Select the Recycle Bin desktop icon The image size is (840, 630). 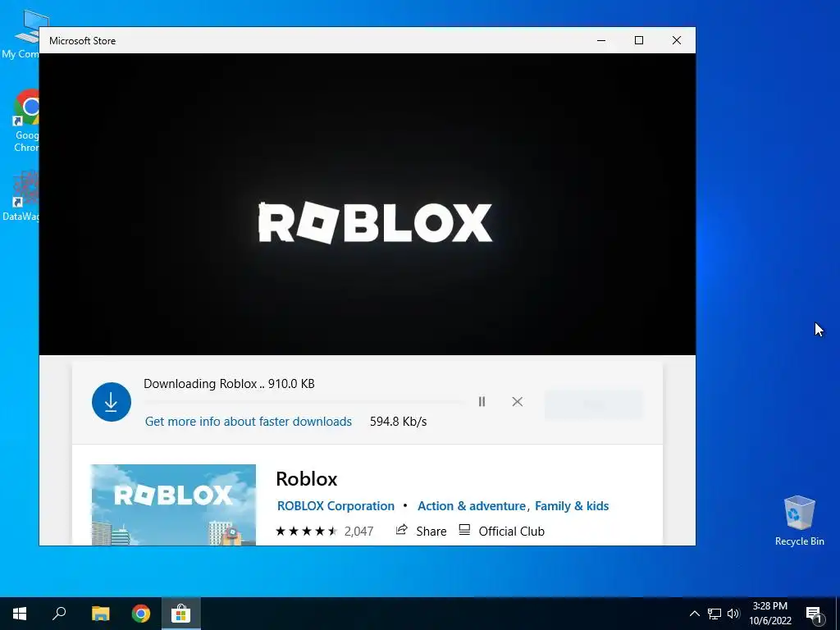coord(799,521)
